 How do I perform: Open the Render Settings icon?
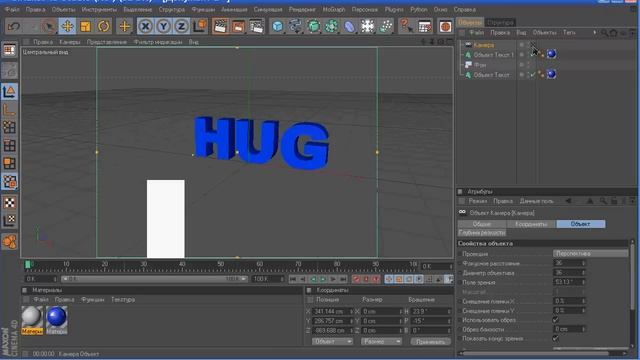pyautogui.click(x=256, y=27)
